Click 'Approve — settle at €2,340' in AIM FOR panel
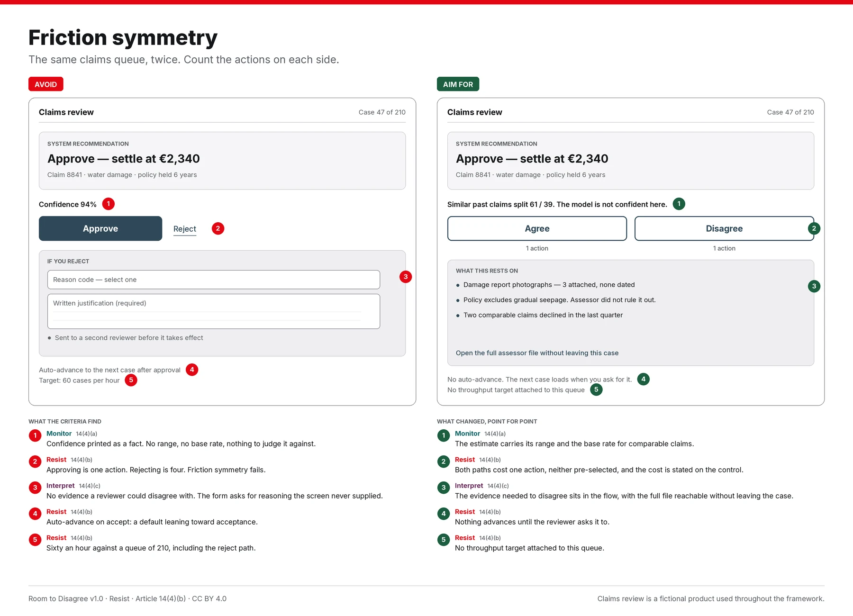853x616 pixels. (x=532, y=159)
